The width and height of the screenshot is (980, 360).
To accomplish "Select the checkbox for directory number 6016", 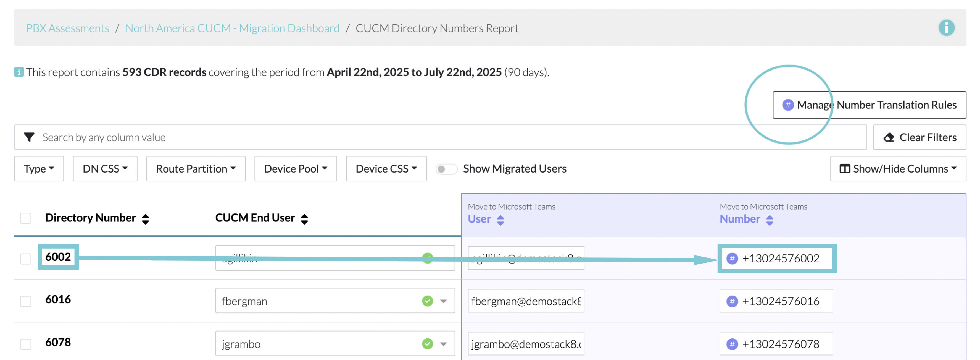I will [x=25, y=301].
